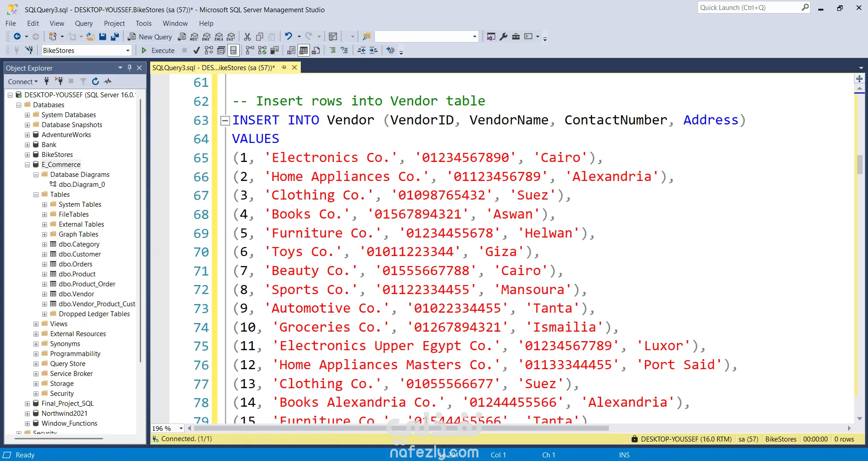The width and height of the screenshot is (868, 461).
Task: Click the DAX query icon
Action: [x=231, y=37]
